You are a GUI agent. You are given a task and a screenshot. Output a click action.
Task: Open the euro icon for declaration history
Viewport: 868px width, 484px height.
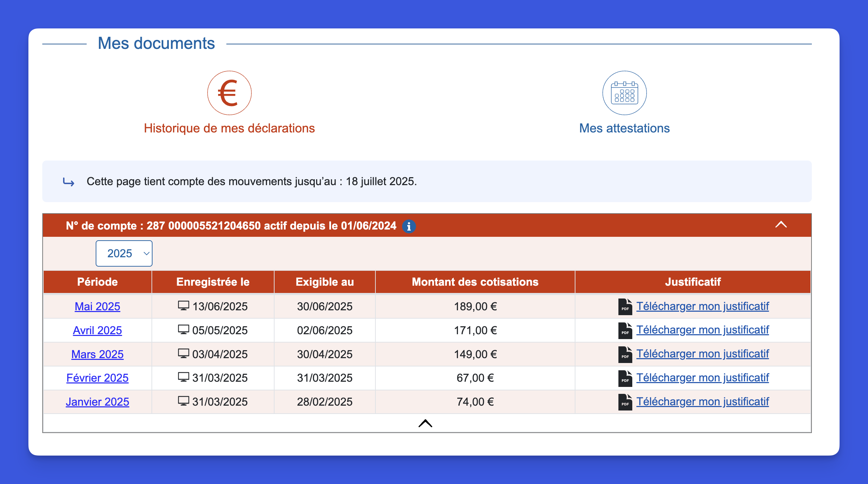(x=229, y=93)
